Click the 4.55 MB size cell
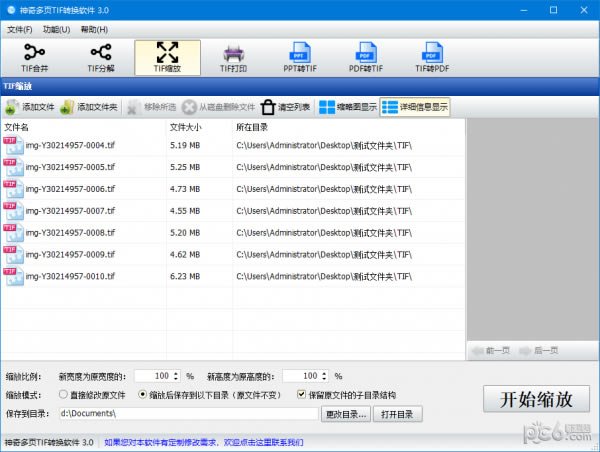The image size is (600, 452). (x=185, y=211)
